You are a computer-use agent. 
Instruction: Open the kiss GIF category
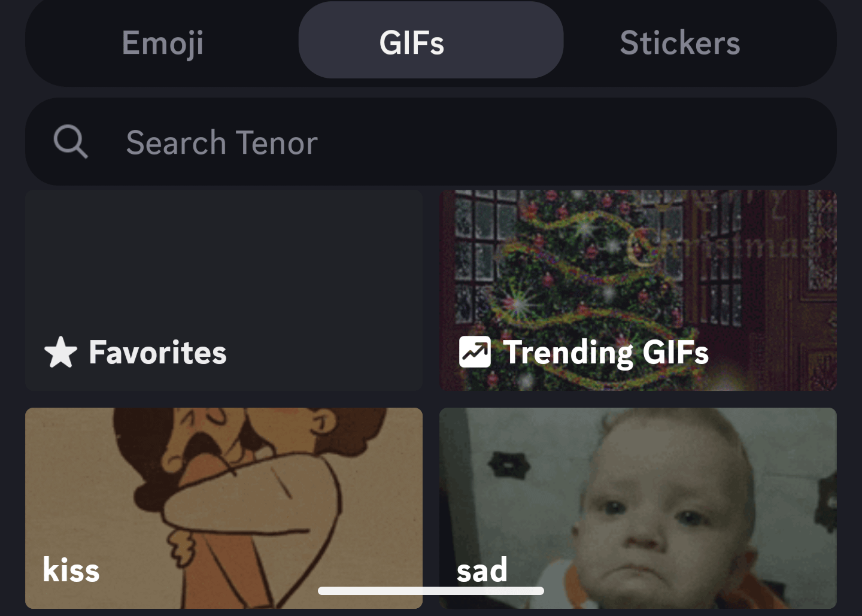[224, 508]
